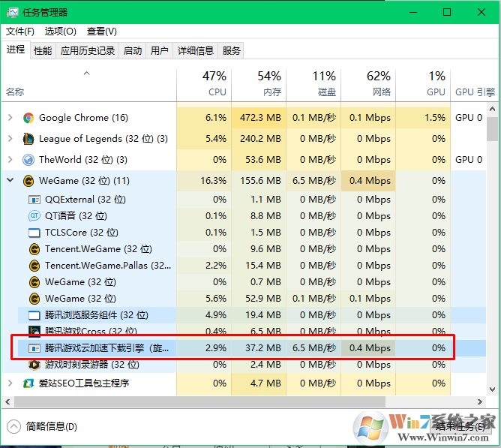Click the 472.3 MB memory cell for Chrome
Screen dimensions: 501x448
pos(259,118)
